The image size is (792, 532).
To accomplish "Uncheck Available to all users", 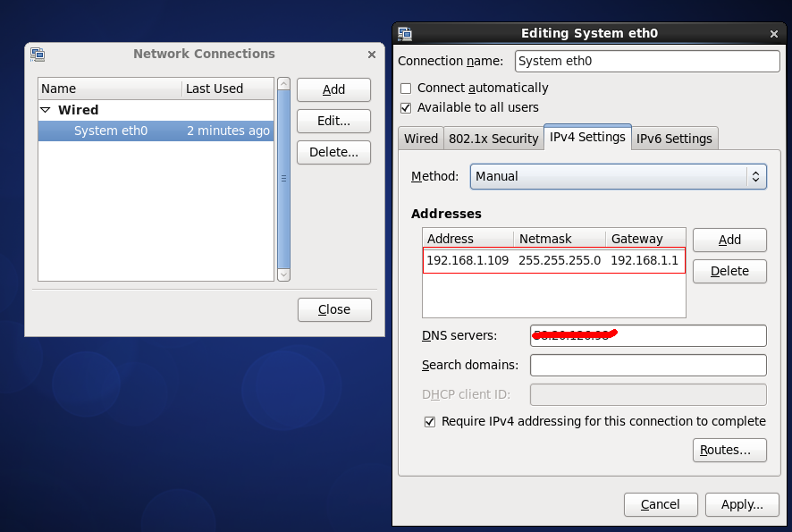I will (x=406, y=108).
